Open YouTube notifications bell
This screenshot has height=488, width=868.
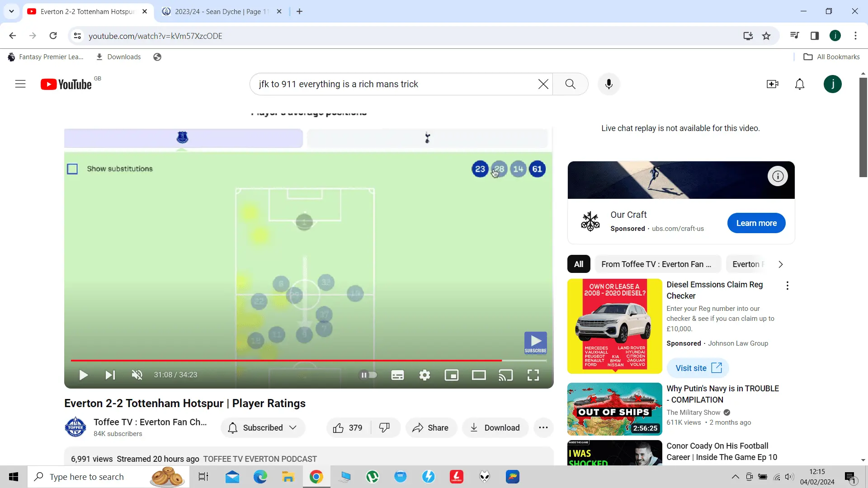tap(799, 84)
